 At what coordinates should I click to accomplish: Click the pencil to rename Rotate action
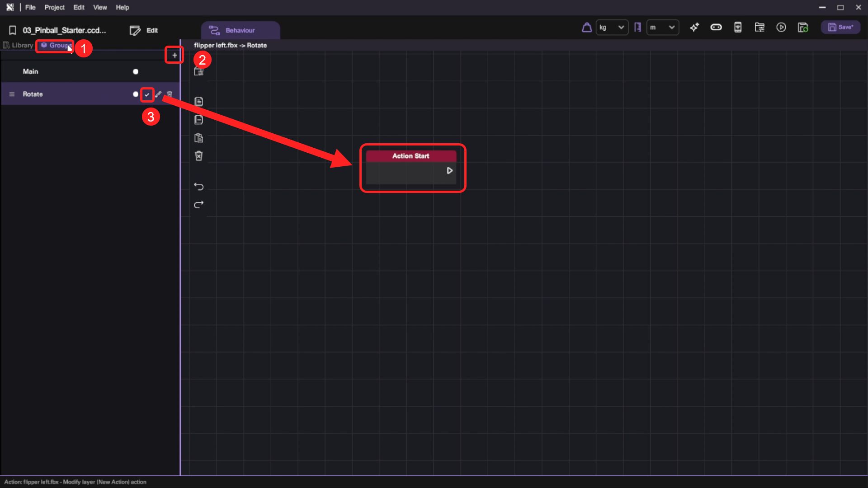158,94
